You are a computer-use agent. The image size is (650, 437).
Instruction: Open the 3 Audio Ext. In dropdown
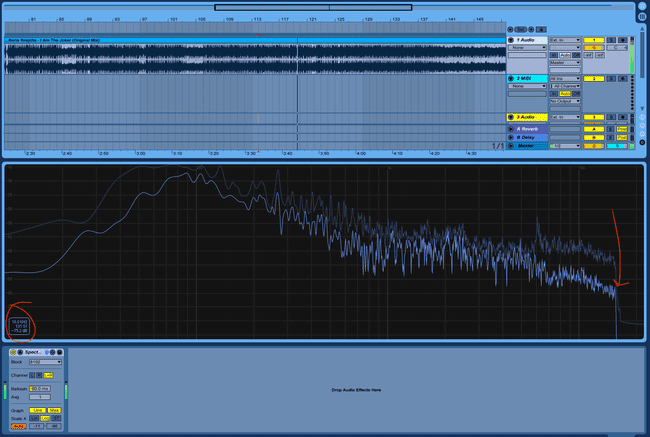[x=565, y=117]
